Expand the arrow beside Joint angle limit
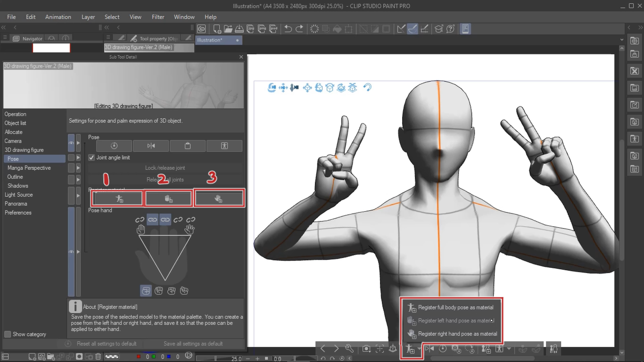Image resolution: width=644 pixels, height=362 pixels. click(78, 157)
